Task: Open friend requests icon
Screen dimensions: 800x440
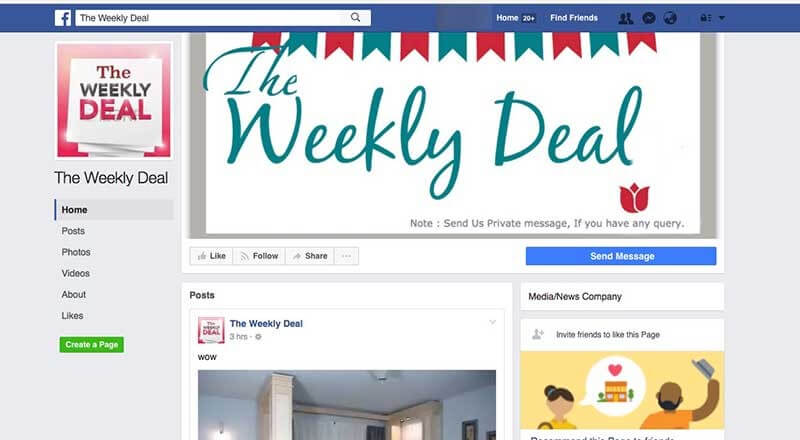Action: point(626,18)
